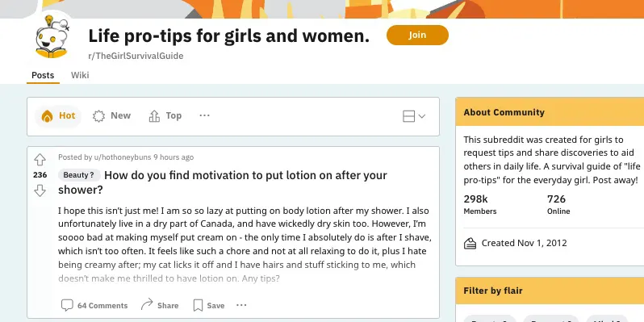The width and height of the screenshot is (644, 322).
Task: Upvote the lotion motivation post
Action: point(40,159)
